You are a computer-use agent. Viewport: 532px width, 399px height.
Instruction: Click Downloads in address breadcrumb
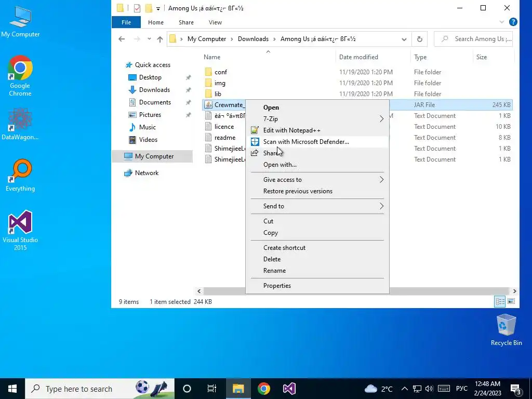click(253, 39)
